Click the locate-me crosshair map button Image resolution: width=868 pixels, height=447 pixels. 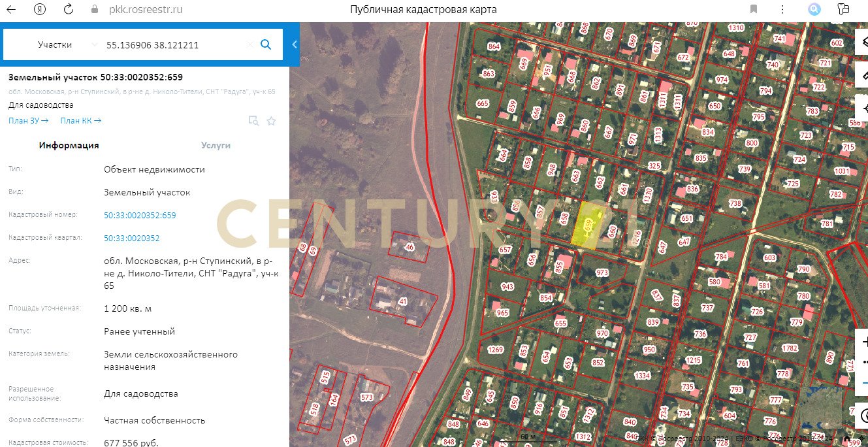point(862,108)
